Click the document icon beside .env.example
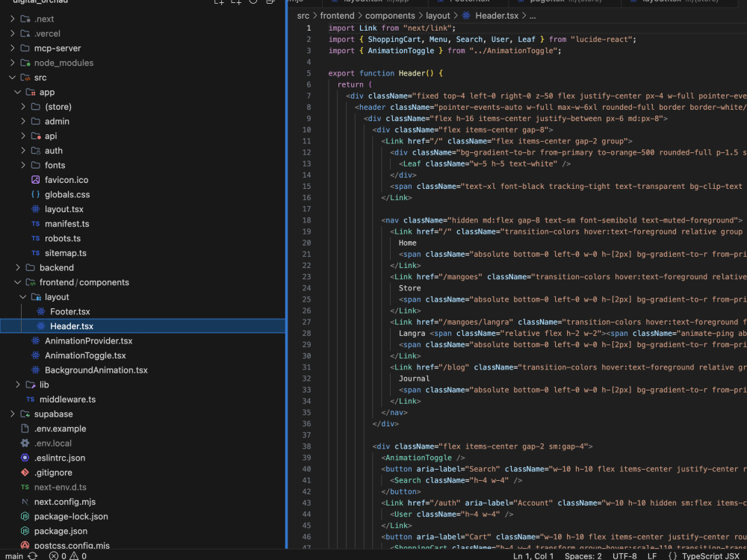This screenshot has width=747, height=560. click(25, 429)
